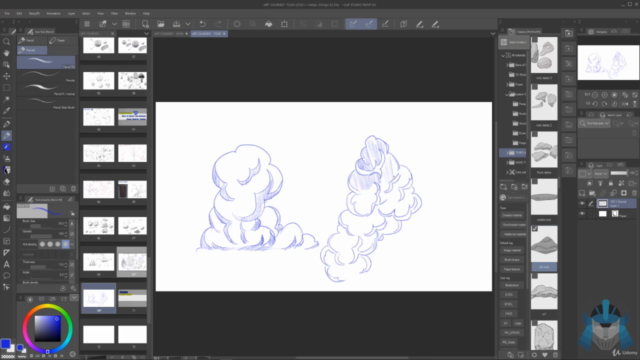The width and height of the screenshot is (640, 360).
Task: Open the search layer filter dropdown
Action: [x=595, y=123]
